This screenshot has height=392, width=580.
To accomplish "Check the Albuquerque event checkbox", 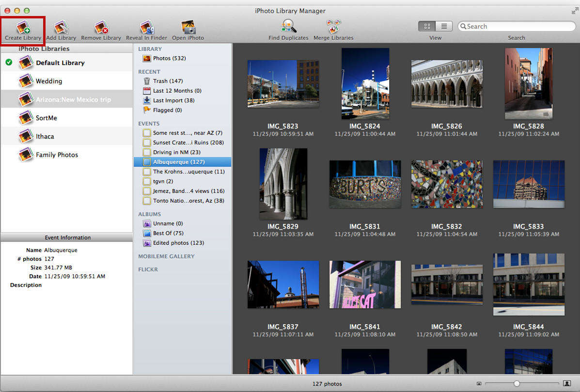I will (x=146, y=162).
